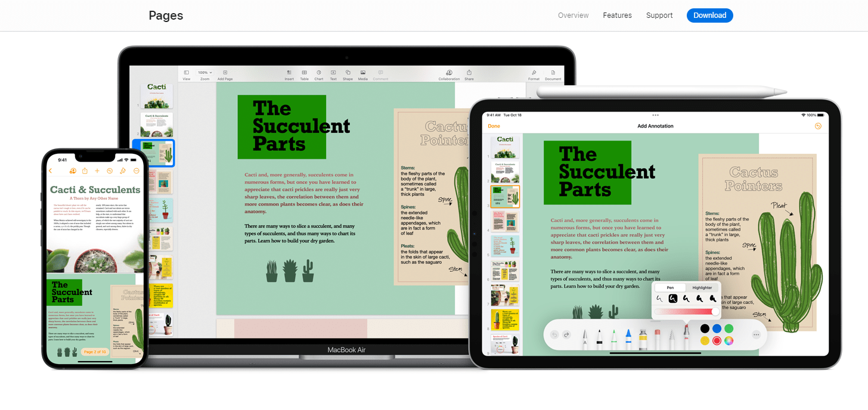Tap Done on the iPad annotation screen

[494, 126]
